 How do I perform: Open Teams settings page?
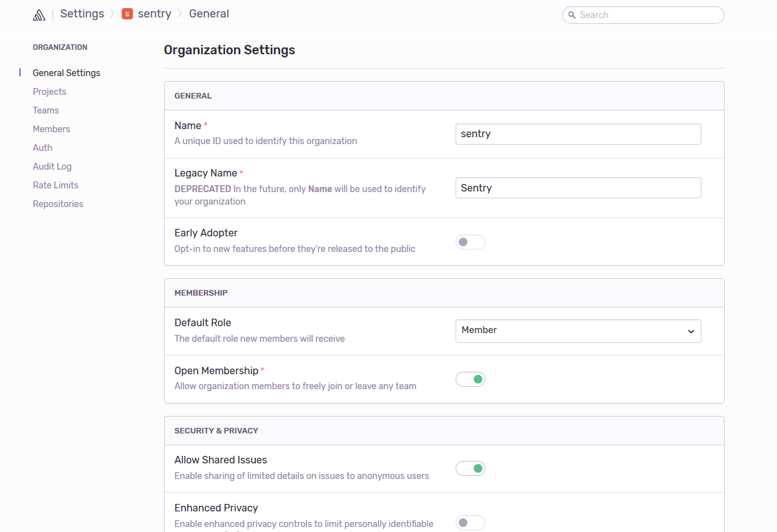pyautogui.click(x=46, y=110)
